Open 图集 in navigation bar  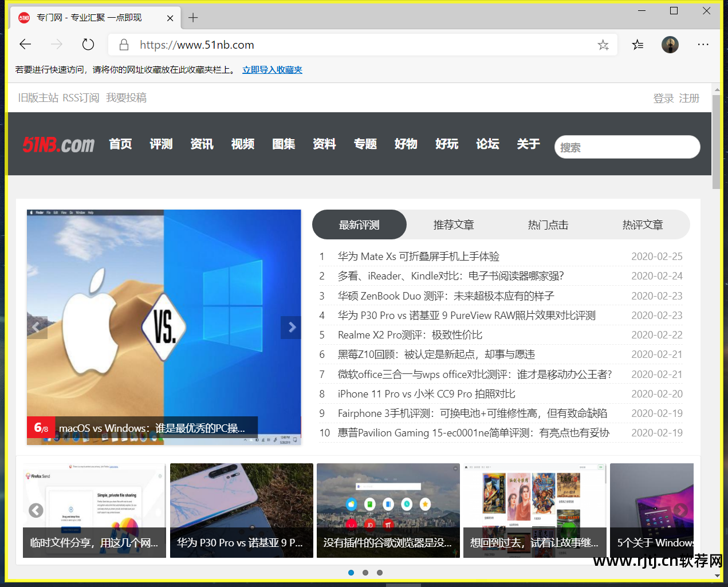point(284,144)
